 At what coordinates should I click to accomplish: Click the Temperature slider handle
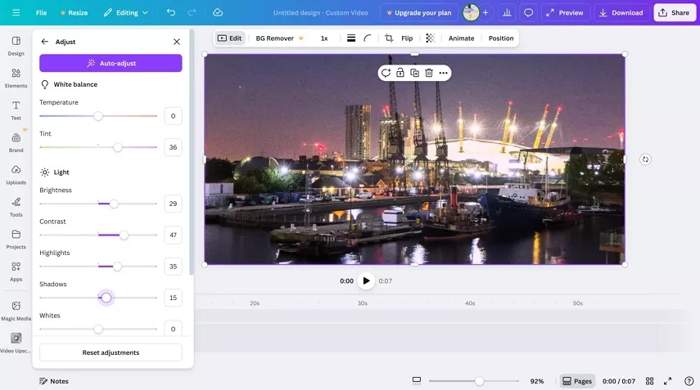[x=98, y=116]
